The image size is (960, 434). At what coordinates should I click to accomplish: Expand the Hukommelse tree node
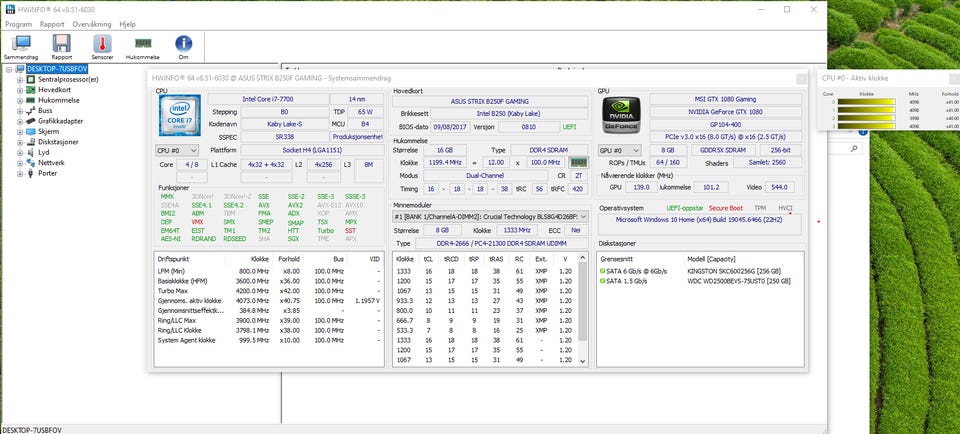click(x=20, y=100)
